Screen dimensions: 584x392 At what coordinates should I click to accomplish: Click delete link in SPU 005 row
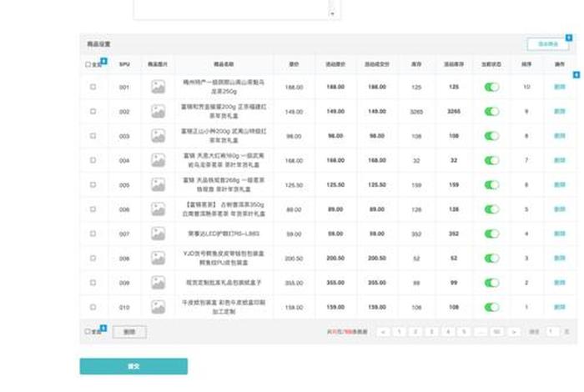(560, 184)
